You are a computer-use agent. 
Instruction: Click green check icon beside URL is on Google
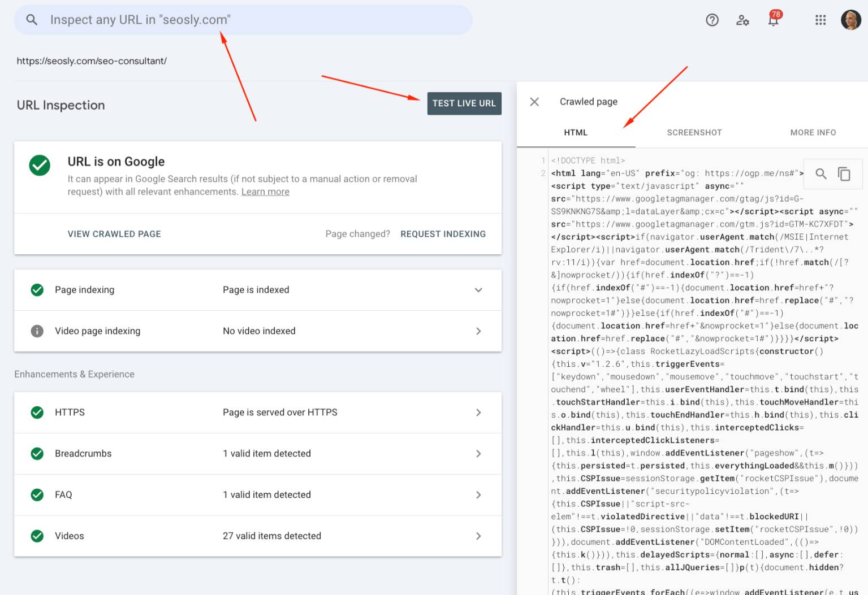coord(40,166)
